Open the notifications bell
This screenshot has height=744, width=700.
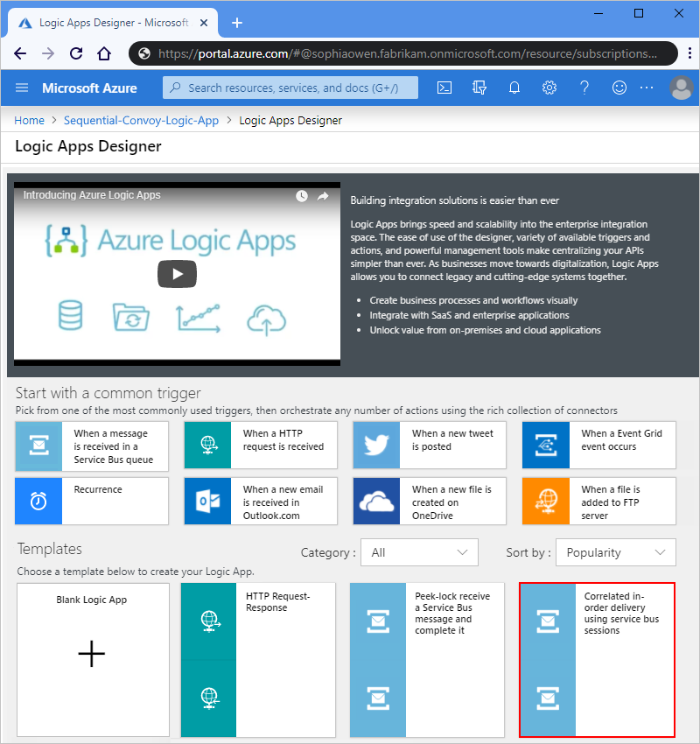pyautogui.click(x=514, y=88)
